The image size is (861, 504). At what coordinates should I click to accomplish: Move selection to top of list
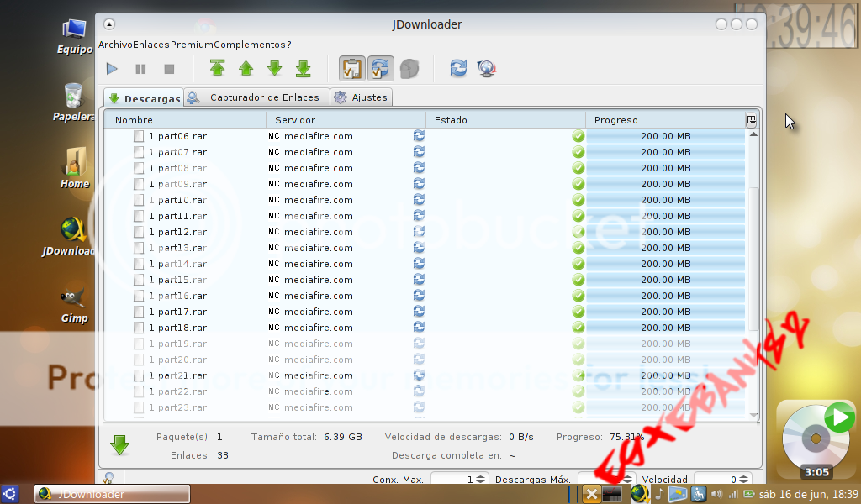tap(218, 68)
